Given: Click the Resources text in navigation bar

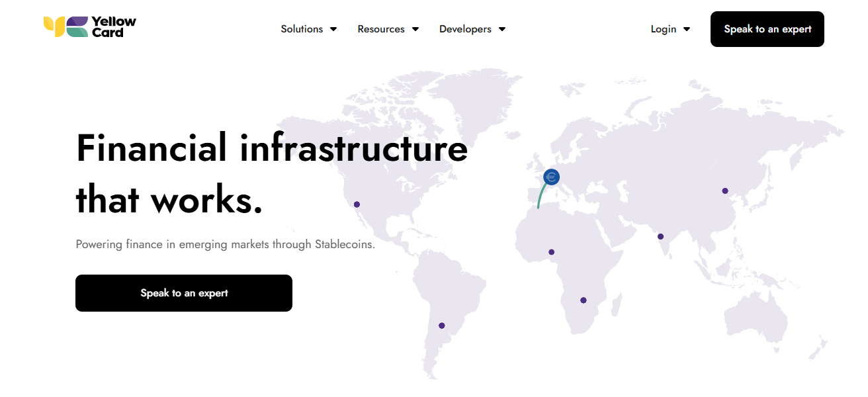Looking at the screenshot, I should coord(381,29).
